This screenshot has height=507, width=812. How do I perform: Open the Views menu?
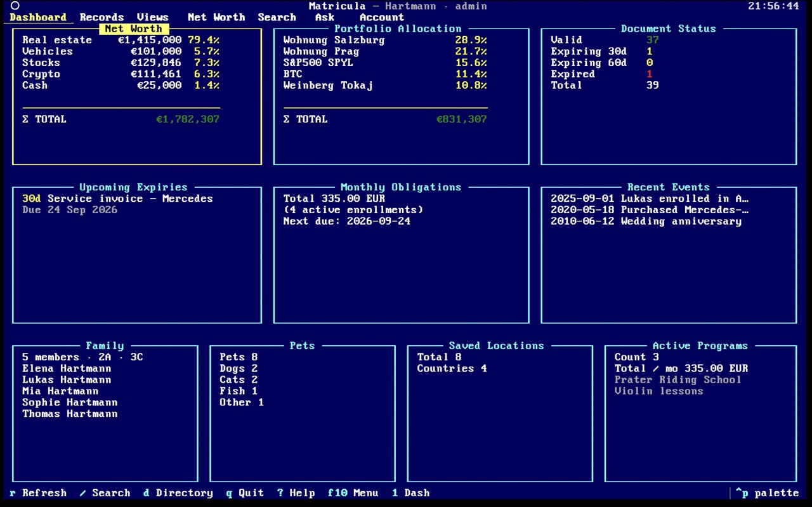tap(153, 17)
